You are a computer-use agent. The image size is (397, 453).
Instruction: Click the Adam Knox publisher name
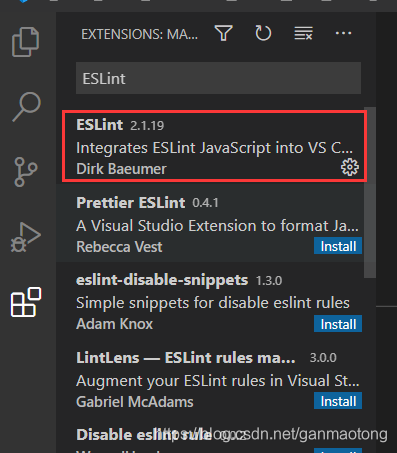click(115, 324)
